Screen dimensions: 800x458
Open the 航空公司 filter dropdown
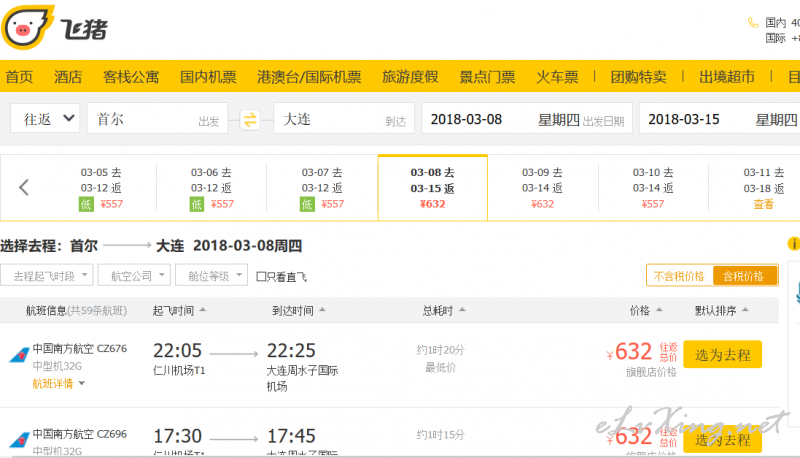[134, 275]
